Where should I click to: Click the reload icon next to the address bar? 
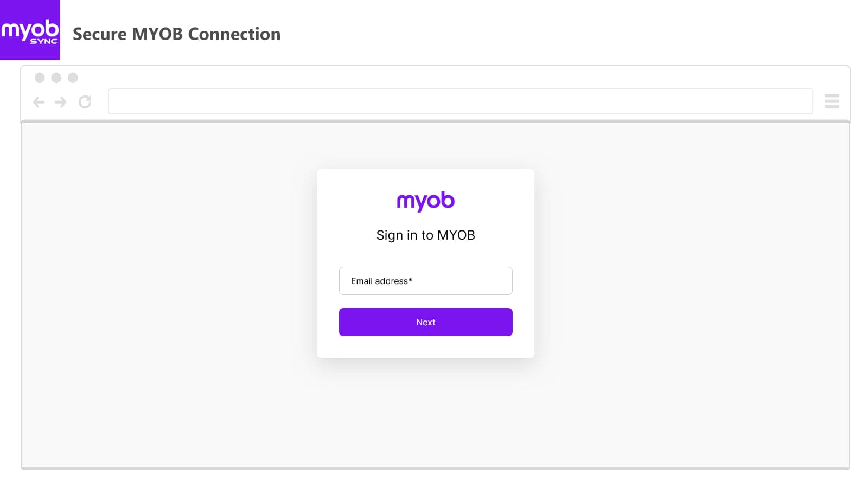click(85, 102)
